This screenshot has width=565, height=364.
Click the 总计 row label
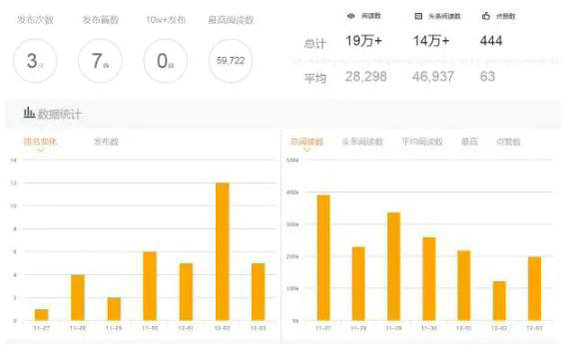pos(315,44)
